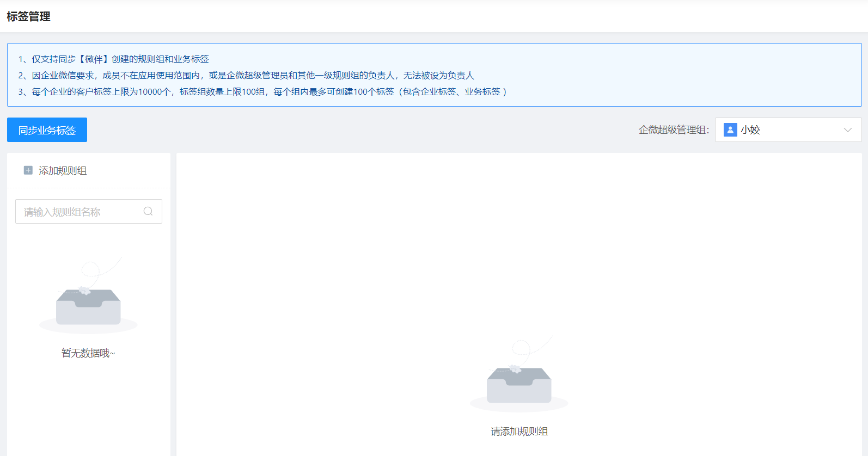Screen dimensions: 868x456
Task: Click the blue user avatar icon
Action: pyautogui.click(x=730, y=130)
